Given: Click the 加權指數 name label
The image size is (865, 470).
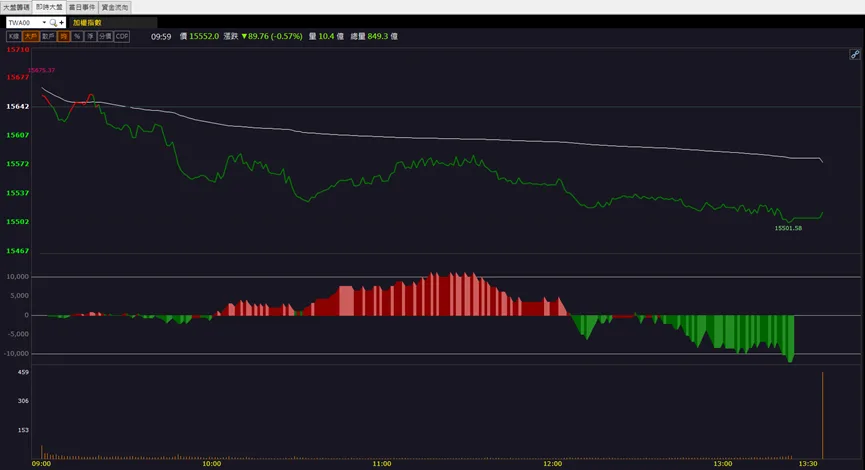Looking at the screenshot, I should click(87, 23).
